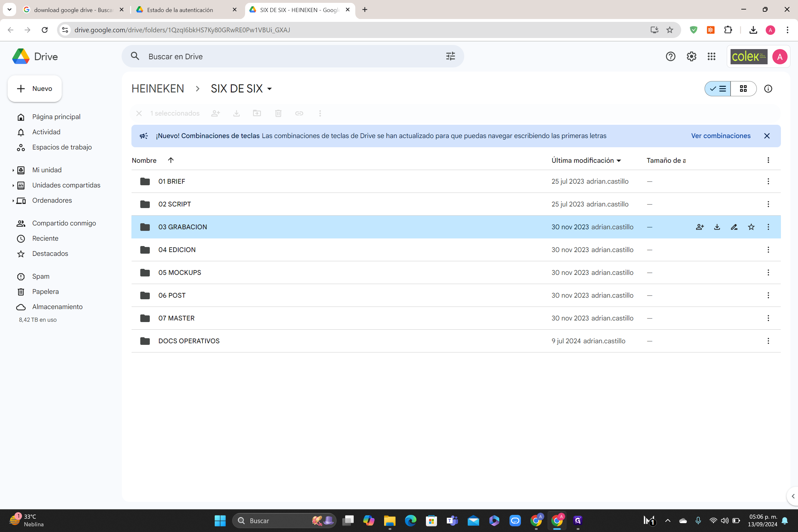This screenshot has height=532, width=798.
Task: Select the 07 MASTER folder row
Action: click(x=456, y=318)
